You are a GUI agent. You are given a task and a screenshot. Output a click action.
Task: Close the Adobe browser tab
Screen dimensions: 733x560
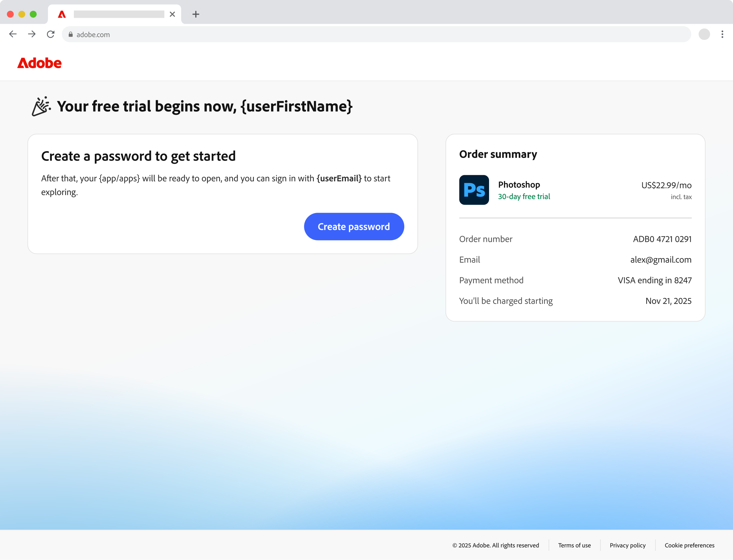172,14
